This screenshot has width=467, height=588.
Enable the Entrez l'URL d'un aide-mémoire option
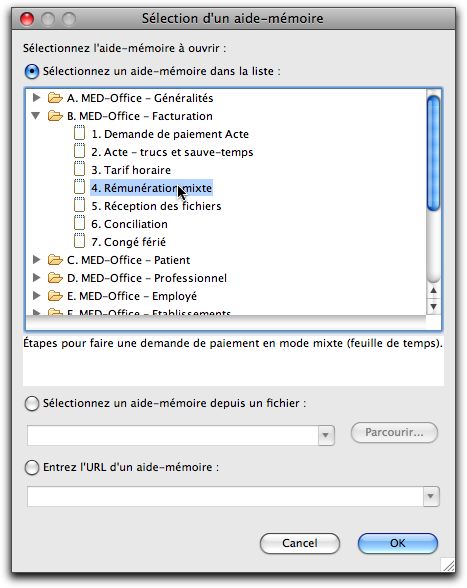point(32,468)
